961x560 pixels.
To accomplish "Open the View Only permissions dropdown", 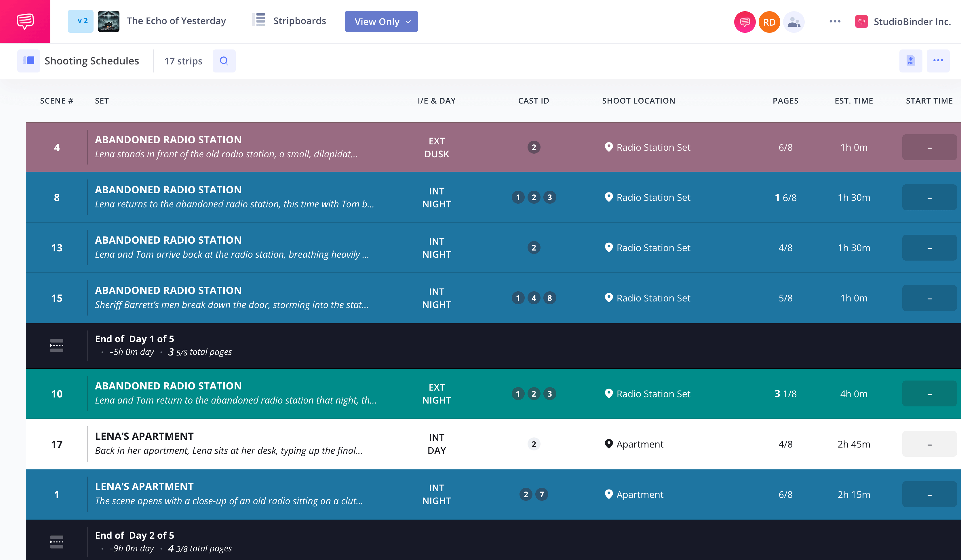I will pos(381,22).
